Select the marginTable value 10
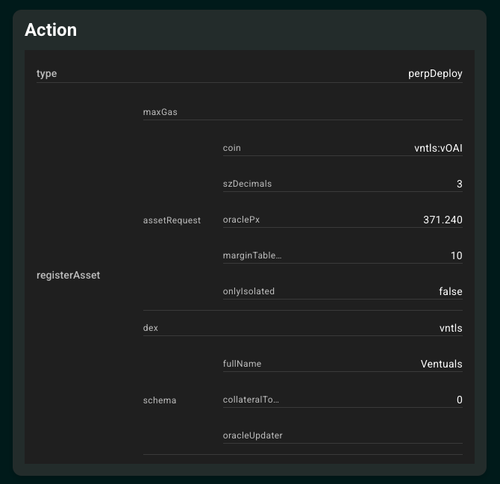 456,256
